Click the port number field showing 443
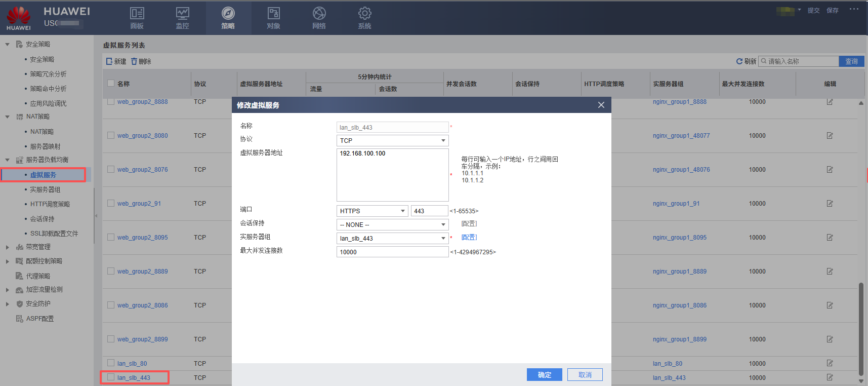This screenshot has width=868, height=386. click(430, 211)
